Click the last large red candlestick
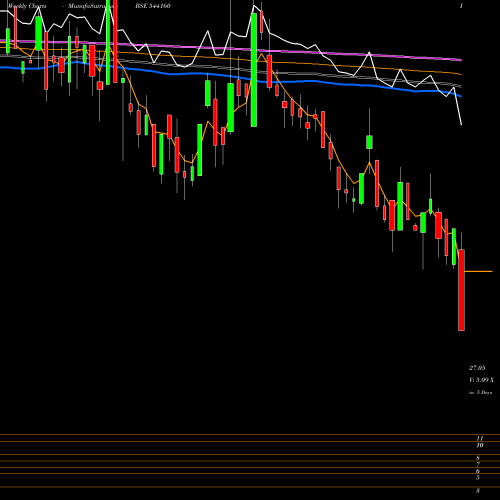This screenshot has width=500, height=500. pyautogui.click(x=461, y=290)
